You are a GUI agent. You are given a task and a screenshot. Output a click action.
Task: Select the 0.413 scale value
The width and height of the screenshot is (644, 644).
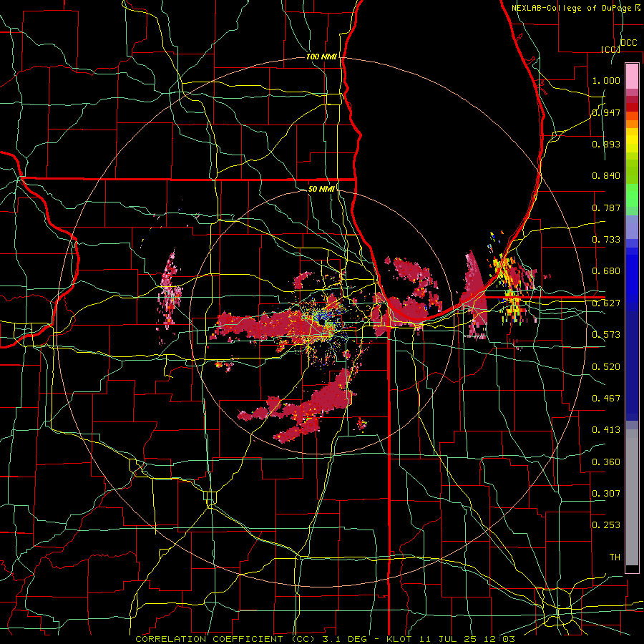(x=606, y=430)
